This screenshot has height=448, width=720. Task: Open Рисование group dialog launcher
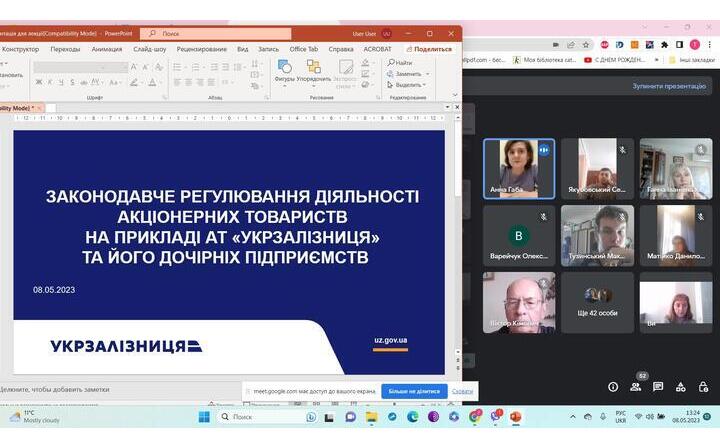pos(378,98)
